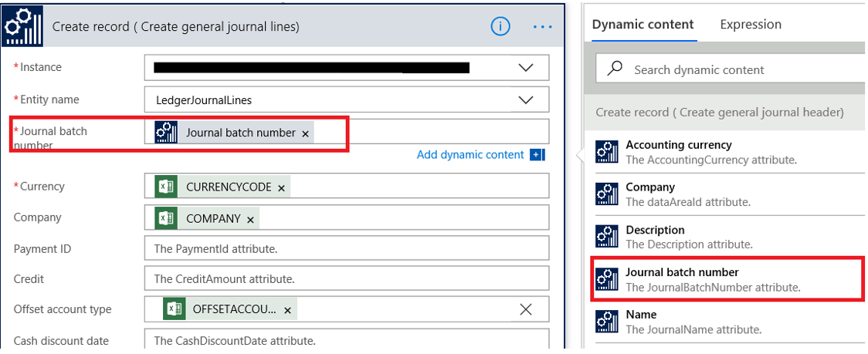Expand the Entity name dropdown
This screenshot has height=354, width=868.
526,99
